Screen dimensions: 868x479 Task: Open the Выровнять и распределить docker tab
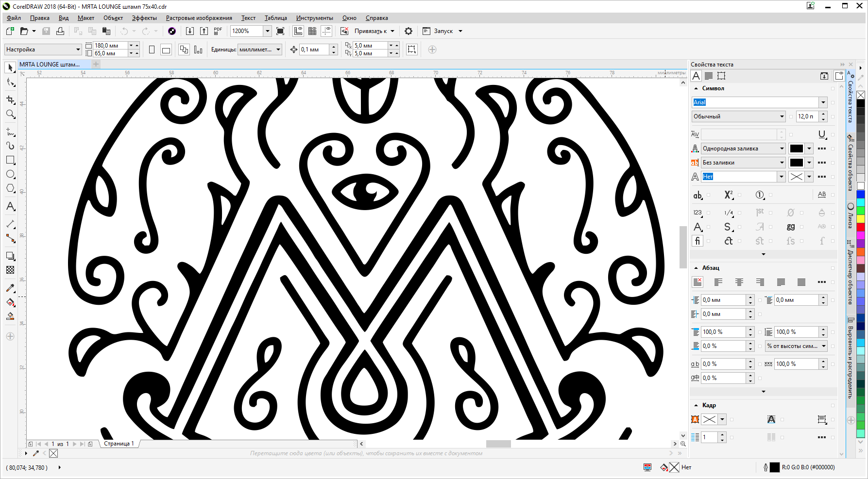(851, 358)
